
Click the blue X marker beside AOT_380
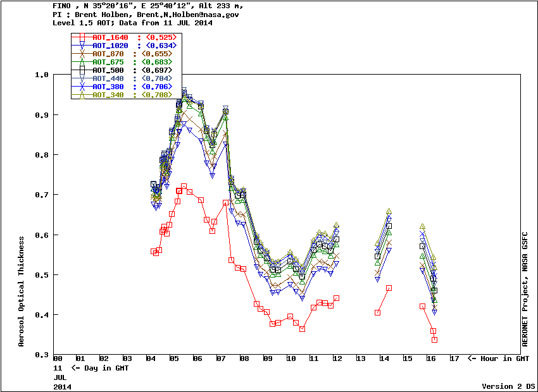[81, 87]
